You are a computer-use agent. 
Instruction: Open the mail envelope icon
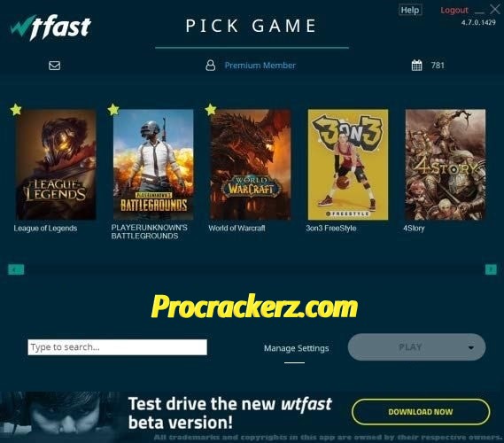[x=54, y=66]
